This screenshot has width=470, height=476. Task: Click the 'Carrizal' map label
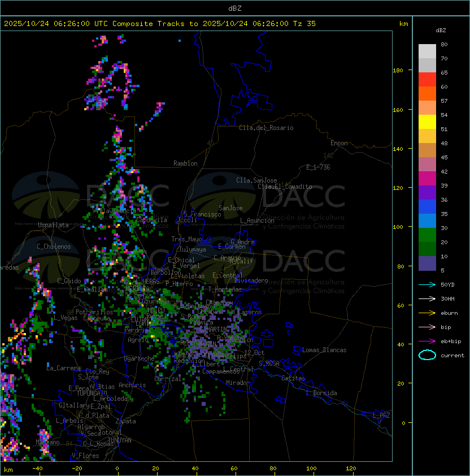click(x=168, y=379)
